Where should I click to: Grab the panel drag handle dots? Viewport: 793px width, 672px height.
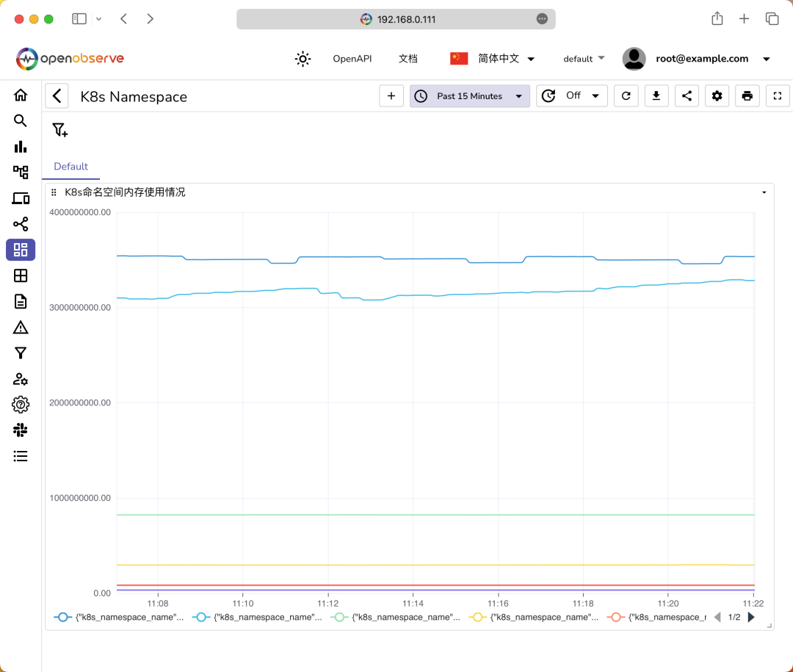[54, 192]
